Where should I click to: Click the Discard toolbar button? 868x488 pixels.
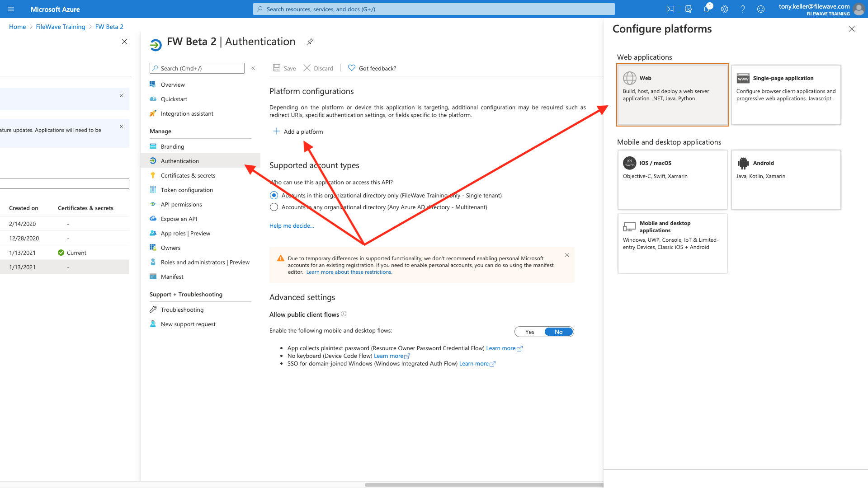pyautogui.click(x=318, y=68)
